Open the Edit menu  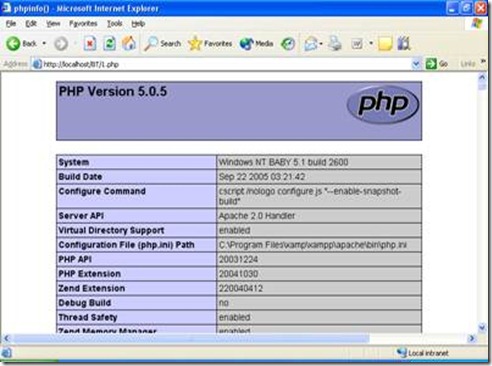coord(31,24)
